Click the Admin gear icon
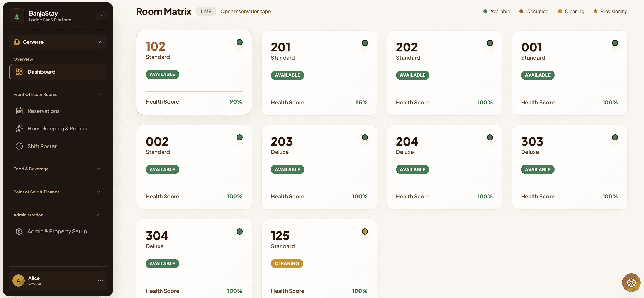This screenshot has height=298, width=644. coord(19,231)
